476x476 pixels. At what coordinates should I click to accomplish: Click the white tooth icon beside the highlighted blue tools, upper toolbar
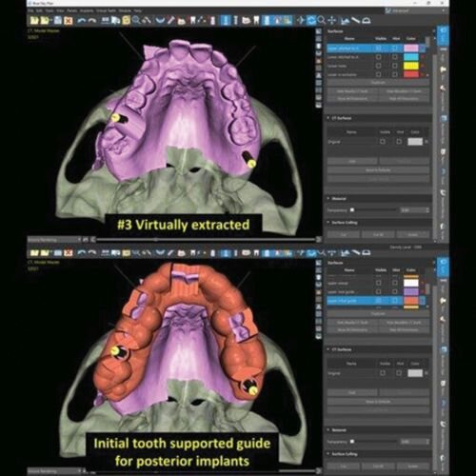click(x=256, y=21)
